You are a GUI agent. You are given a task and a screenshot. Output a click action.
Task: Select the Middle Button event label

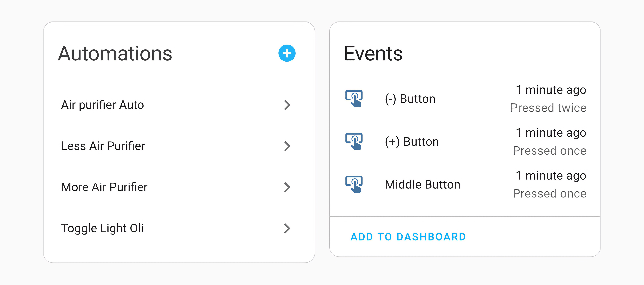pos(422,185)
